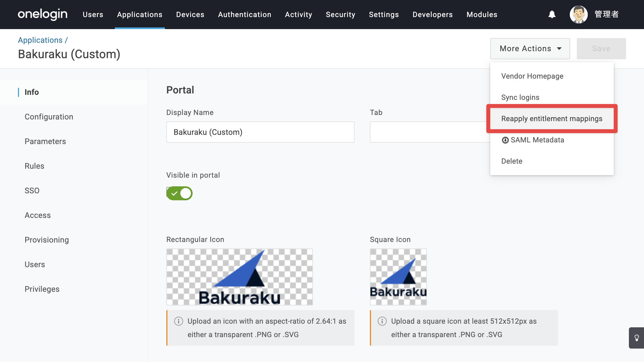Viewport: 644px width, 362px height.
Task: Select the Info sidebar tab
Action: (74, 92)
